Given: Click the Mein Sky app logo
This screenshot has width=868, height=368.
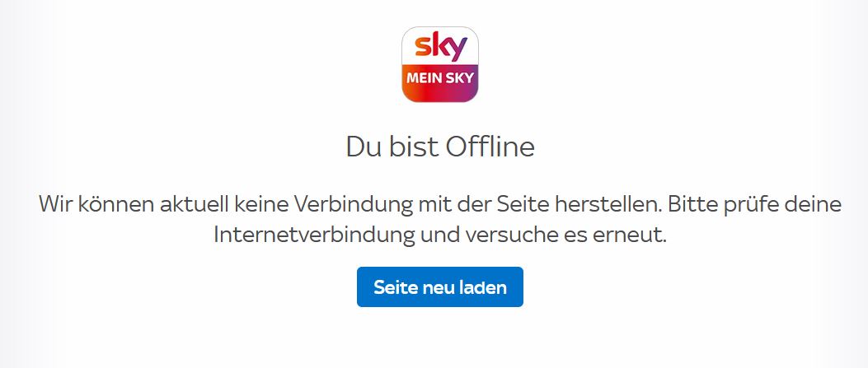Looking at the screenshot, I should click(440, 65).
